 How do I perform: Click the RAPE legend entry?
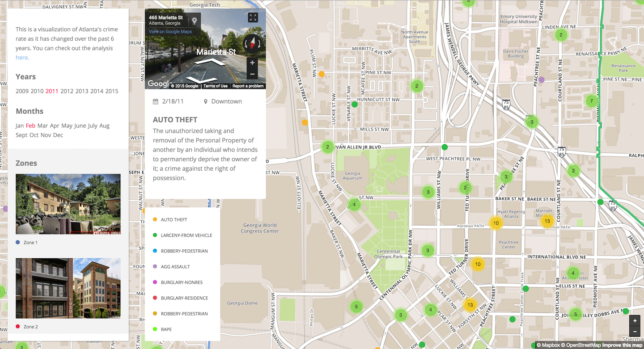coord(162,329)
